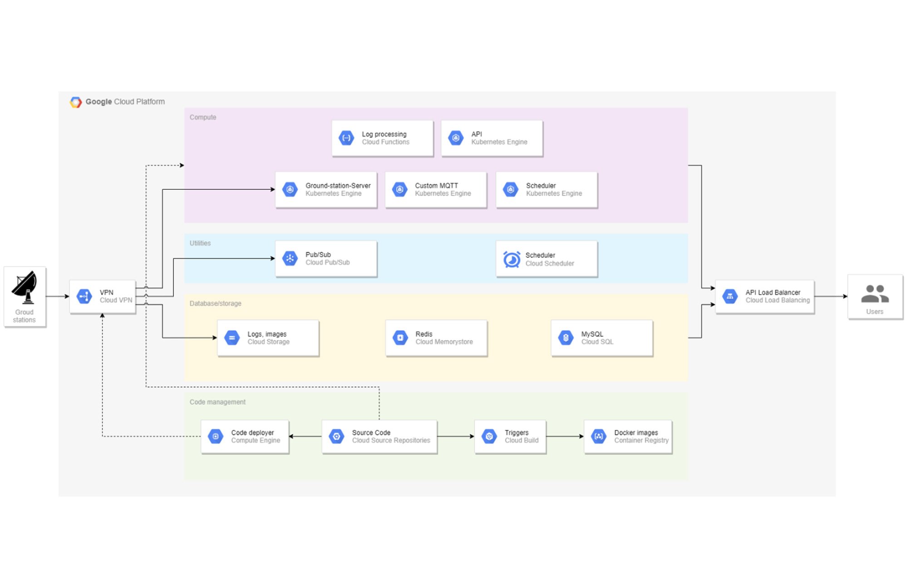The image size is (908, 588).
Task: Select 'Compute Engine' subtitle under Code deployer
Action: tap(256, 440)
